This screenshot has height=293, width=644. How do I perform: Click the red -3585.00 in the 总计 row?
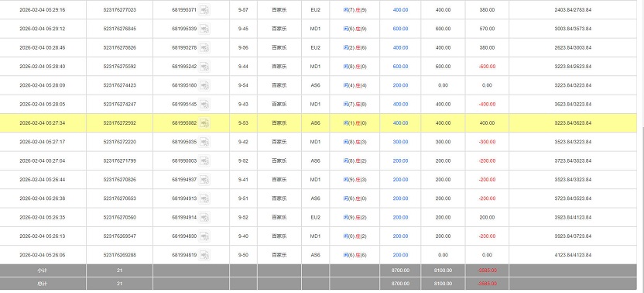[x=487, y=284]
